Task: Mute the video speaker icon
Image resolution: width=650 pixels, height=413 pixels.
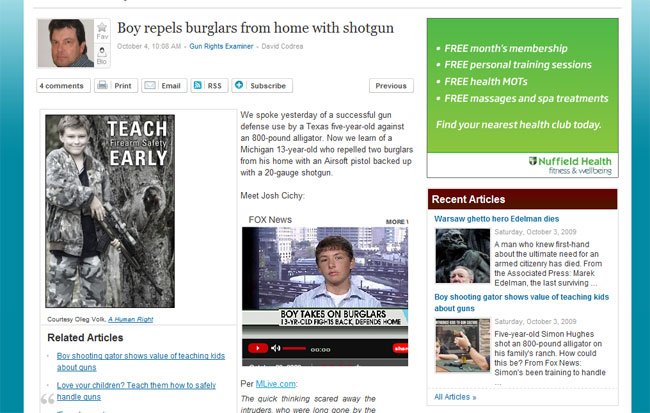Action: point(275,348)
